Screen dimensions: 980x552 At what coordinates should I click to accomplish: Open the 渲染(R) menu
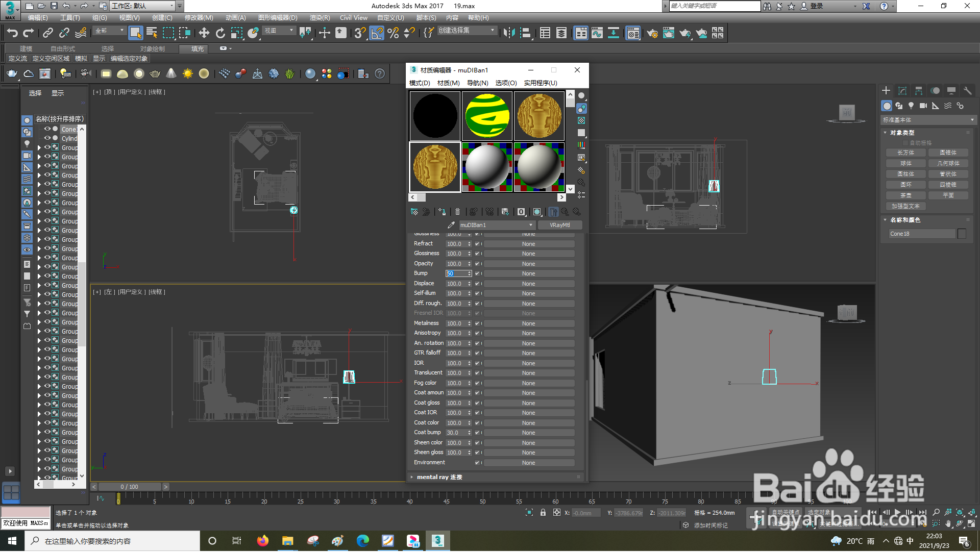(320, 18)
